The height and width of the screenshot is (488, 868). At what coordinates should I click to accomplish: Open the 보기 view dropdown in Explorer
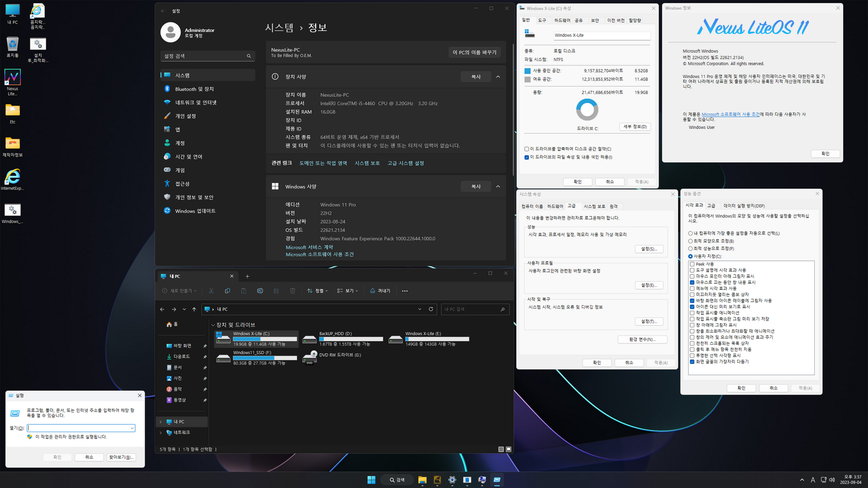pyautogui.click(x=348, y=291)
